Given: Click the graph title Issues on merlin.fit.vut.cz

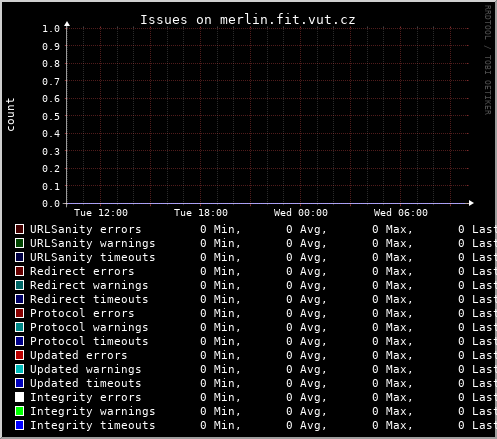Looking at the screenshot, I should pos(248,20).
